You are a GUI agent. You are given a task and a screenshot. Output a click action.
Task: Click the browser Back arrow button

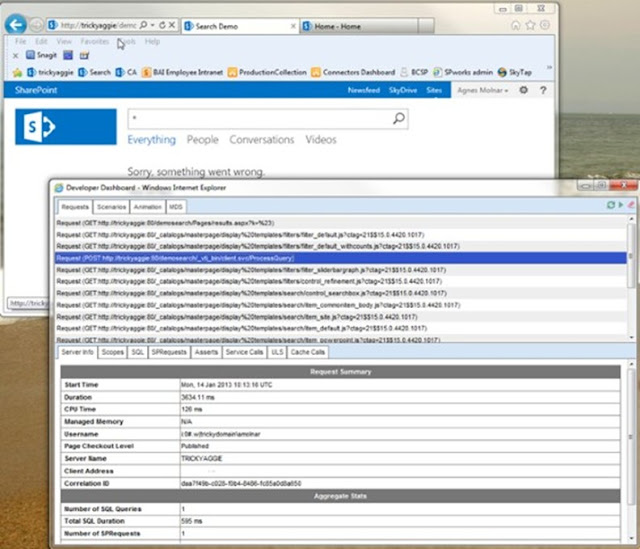[x=16, y=25]
